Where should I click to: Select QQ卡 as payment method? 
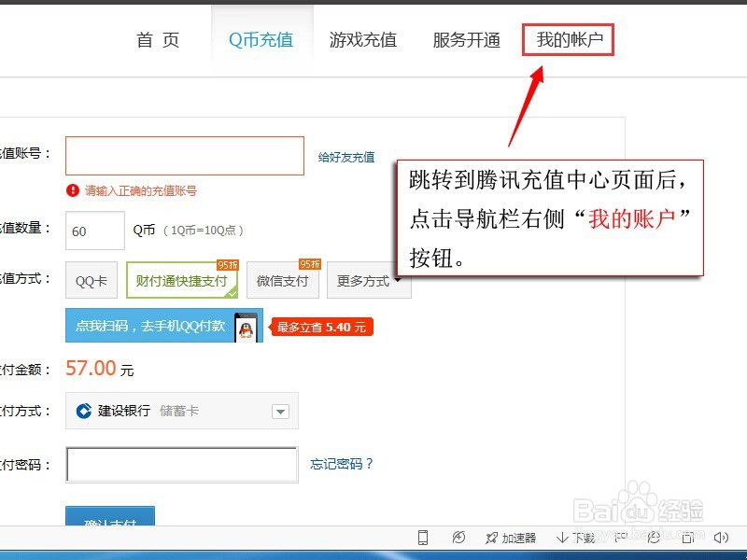(90, 280)
